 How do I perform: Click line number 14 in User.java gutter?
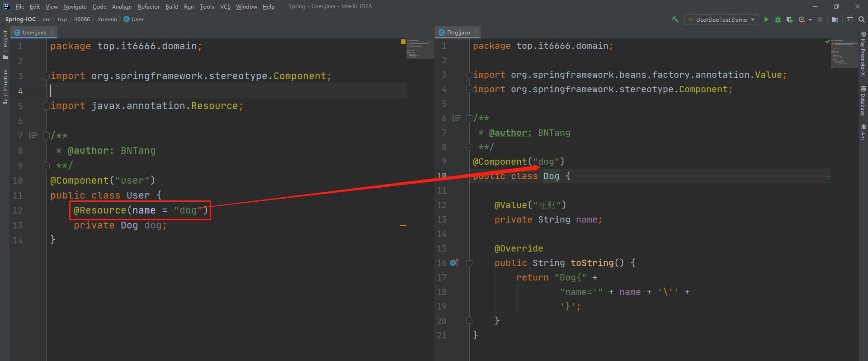coord(18,240)
